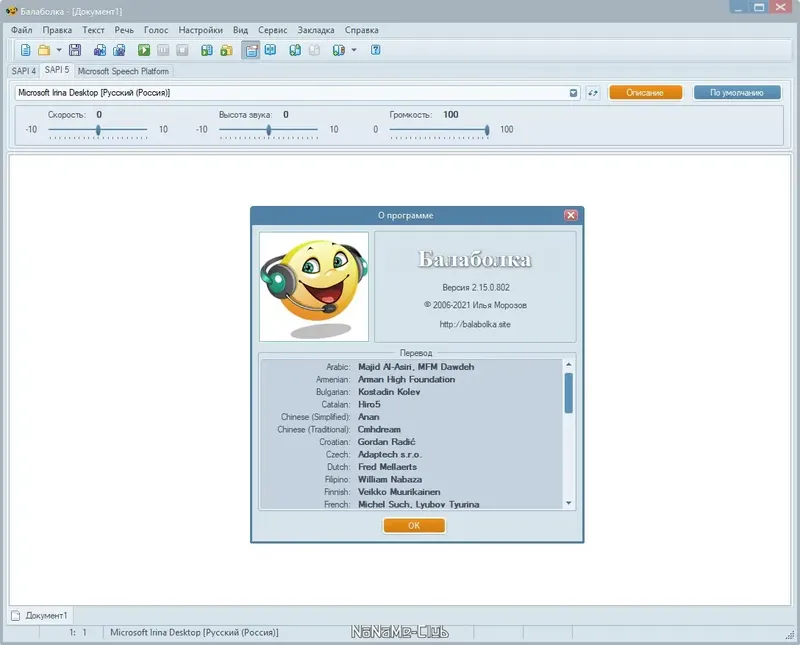The image size is (800, 645).
Task: Toggle the highlighted panel view icon
Action: coord(251,50)
